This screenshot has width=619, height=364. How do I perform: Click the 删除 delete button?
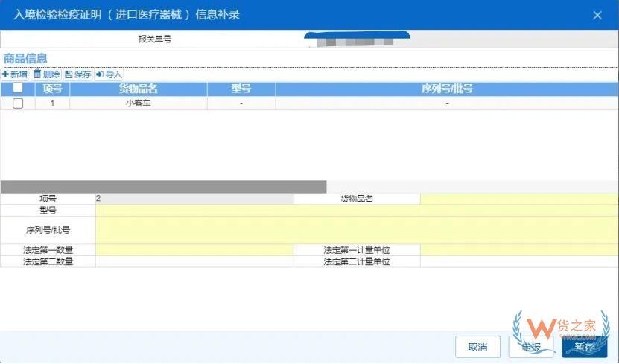click(x=47, y=74)
